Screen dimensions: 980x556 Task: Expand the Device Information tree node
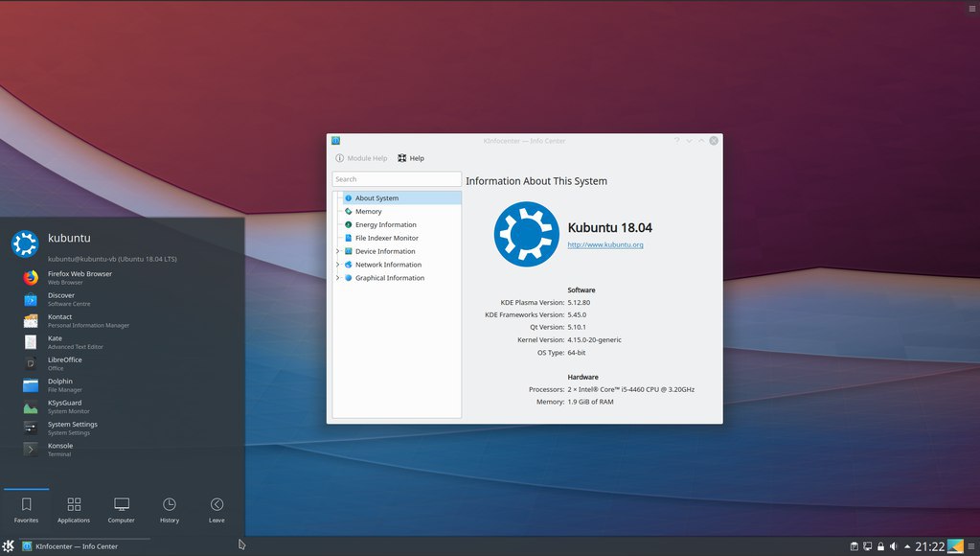point(338,251)
